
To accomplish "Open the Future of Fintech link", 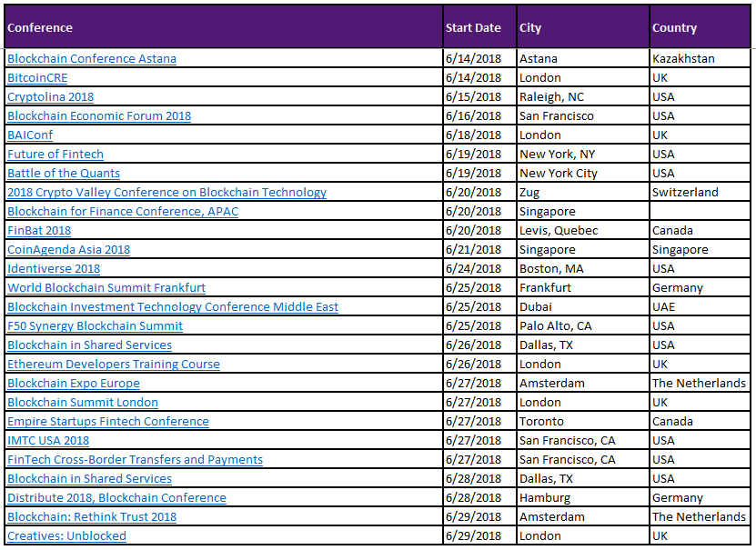I will click(x=55, y=155).
